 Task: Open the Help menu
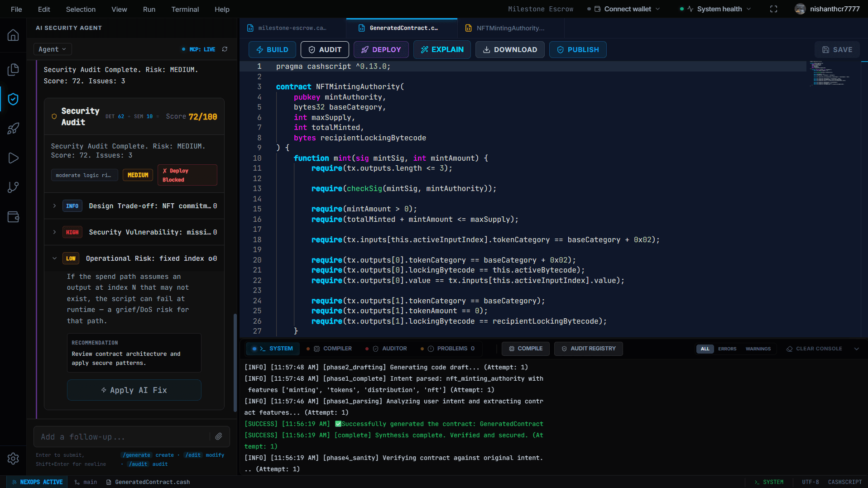click(222, 9)
